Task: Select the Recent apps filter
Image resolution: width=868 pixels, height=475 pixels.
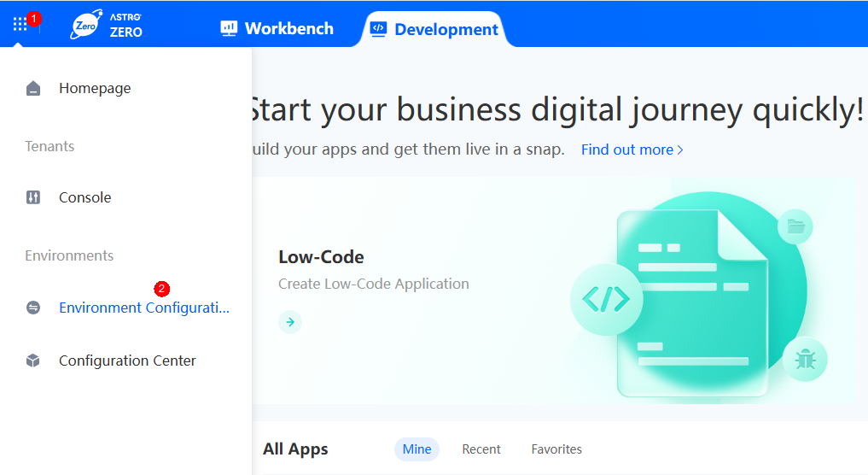Action: click(x=481, y=449)
